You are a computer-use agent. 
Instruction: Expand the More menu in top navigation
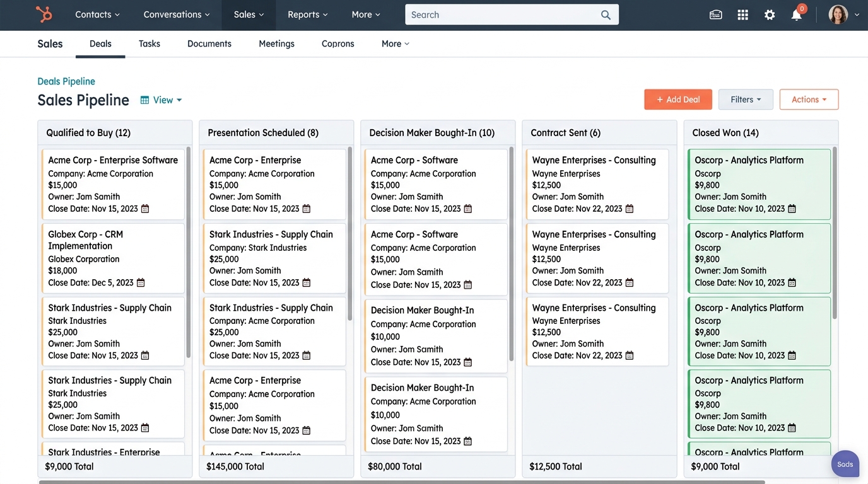click(366, 14)
